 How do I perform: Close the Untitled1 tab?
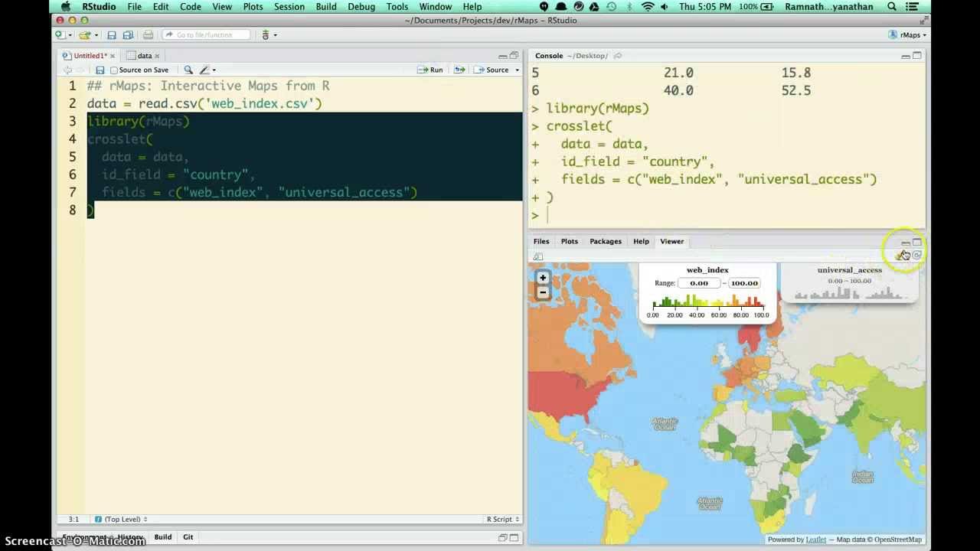click(113, 56)
